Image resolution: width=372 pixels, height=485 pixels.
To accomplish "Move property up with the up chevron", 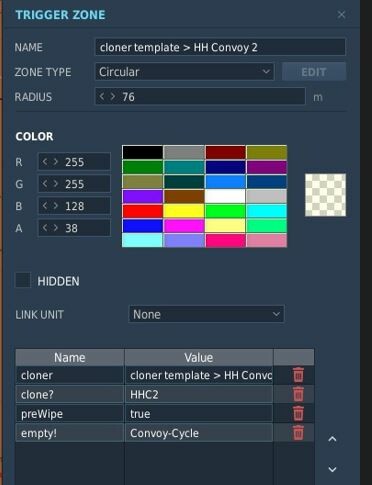I will pos(332,439).
